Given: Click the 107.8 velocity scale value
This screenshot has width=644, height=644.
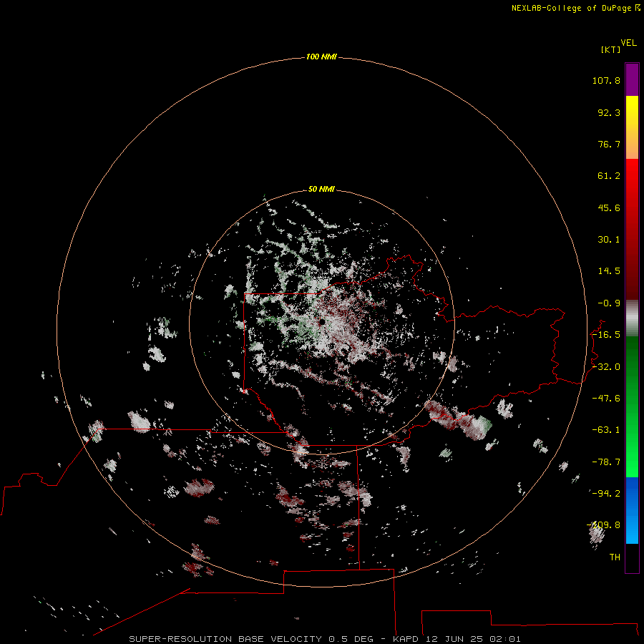Looking at the screenshot, I should pyautogui.click(x=606, y=80).
